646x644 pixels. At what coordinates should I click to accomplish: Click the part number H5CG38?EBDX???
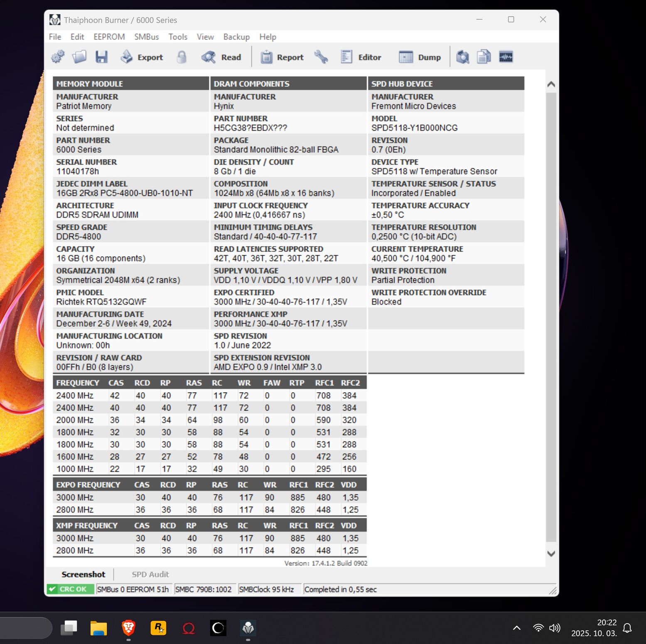251,128
